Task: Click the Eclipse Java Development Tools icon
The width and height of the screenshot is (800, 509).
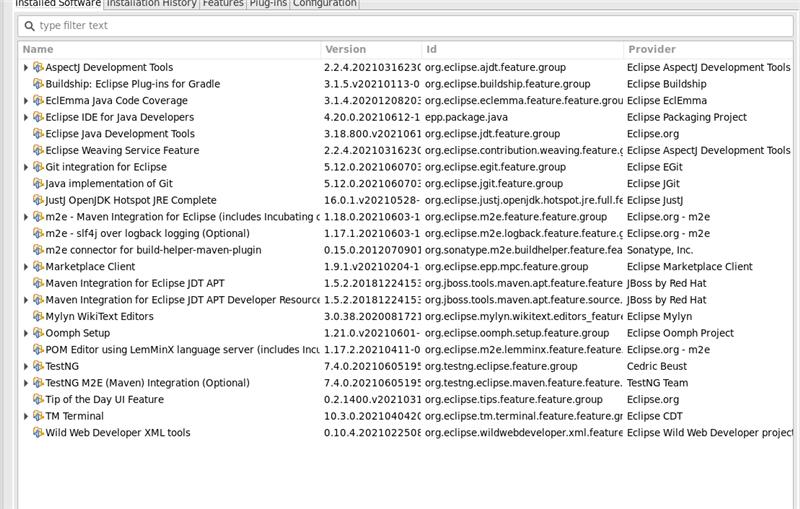Action: 38,134
